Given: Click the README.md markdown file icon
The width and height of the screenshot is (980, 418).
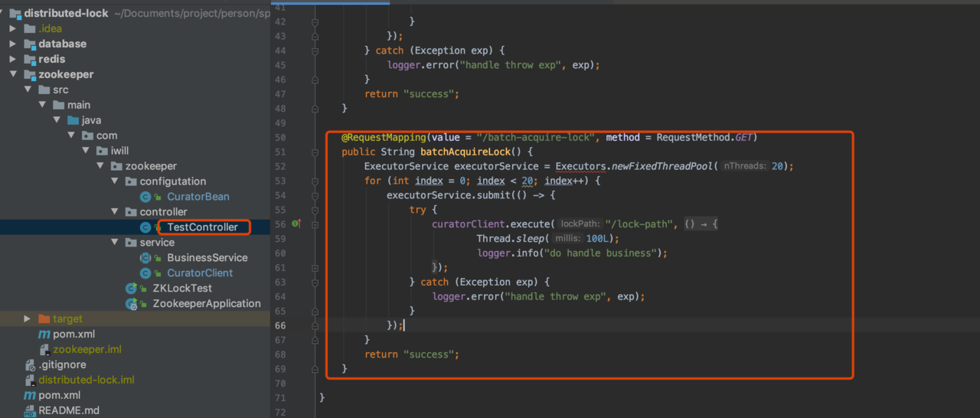Looking at the screenshot, I should click(x=30, y=411).
